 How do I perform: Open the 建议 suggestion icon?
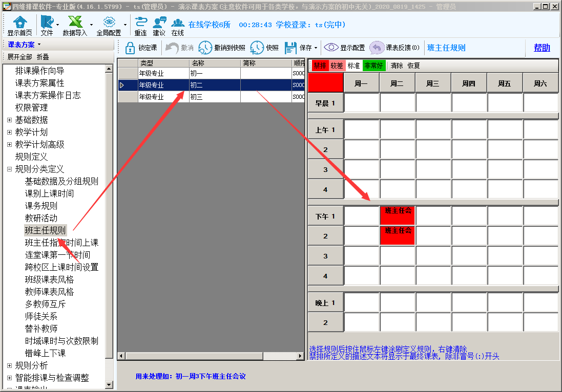[x=159, y=23]
